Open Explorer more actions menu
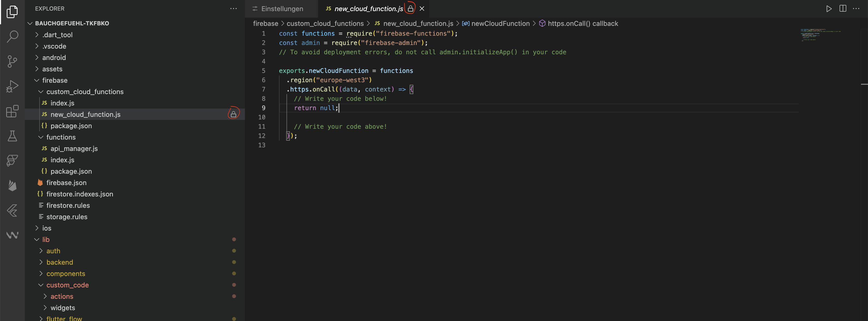The width and height of the screenshot is (868, 321). [x=233, y=9]
